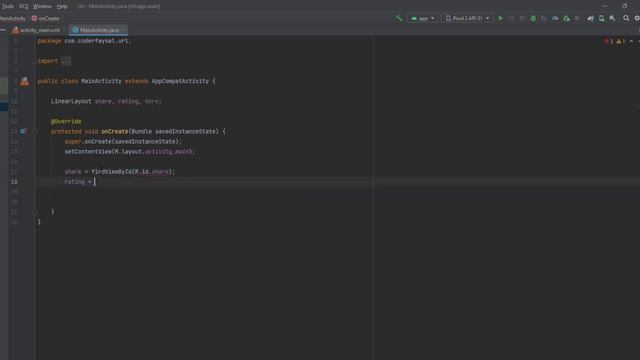This screenshot has height=360, width=640.
Task: Click the MainActivity breadcrumb in navigation bar
Action: coord(13,18)
